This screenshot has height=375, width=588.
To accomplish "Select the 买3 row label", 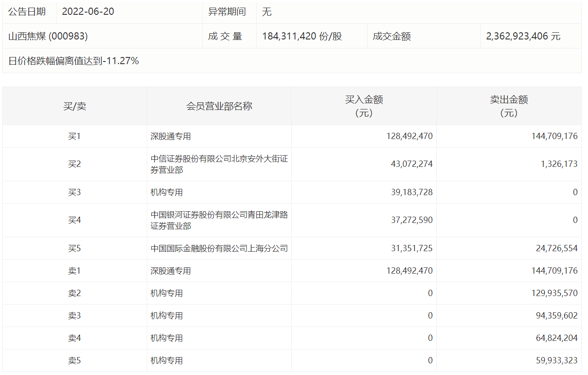I will (x=75, y=192).
